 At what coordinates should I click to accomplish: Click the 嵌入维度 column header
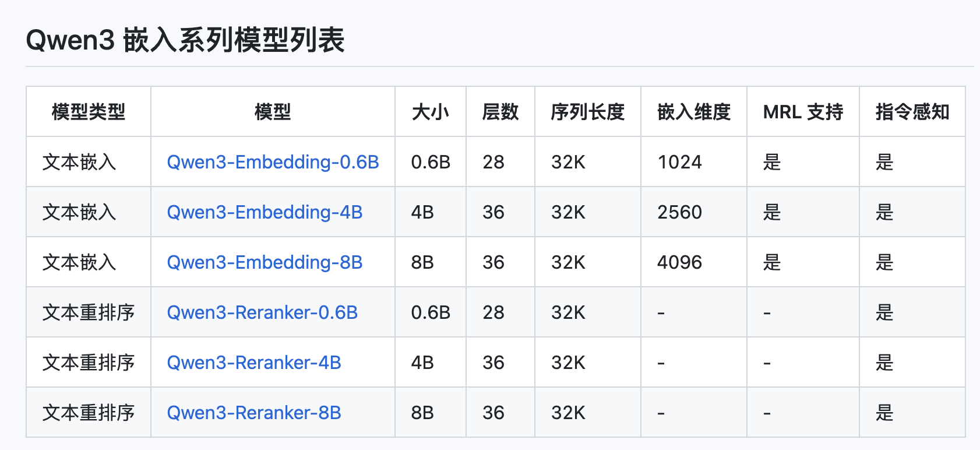[693, 112]
